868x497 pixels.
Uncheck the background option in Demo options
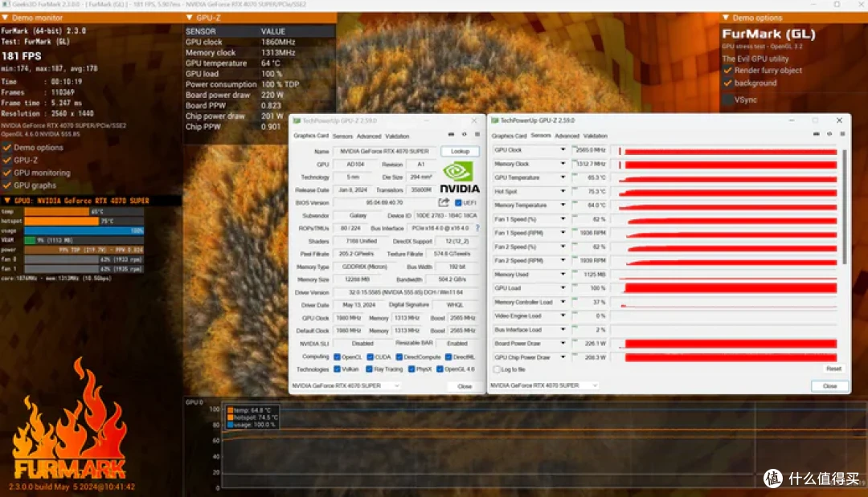tap(727, 83)
